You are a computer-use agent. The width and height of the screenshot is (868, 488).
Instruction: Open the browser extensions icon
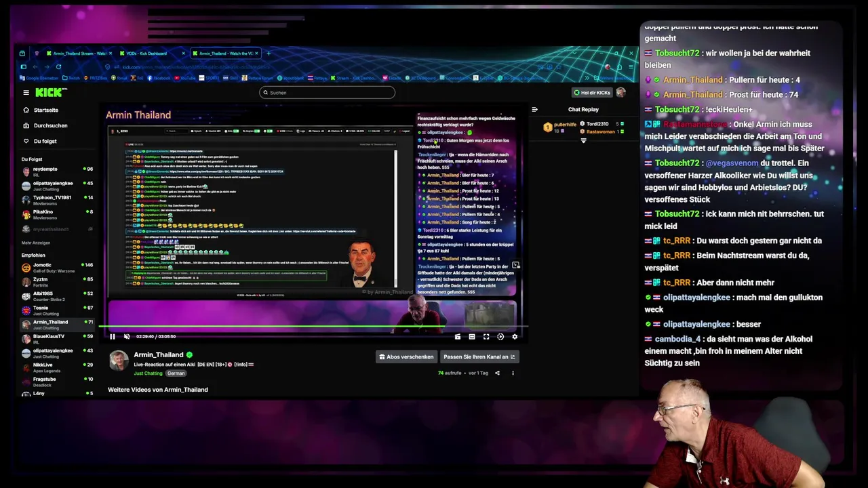click(618, 66)
